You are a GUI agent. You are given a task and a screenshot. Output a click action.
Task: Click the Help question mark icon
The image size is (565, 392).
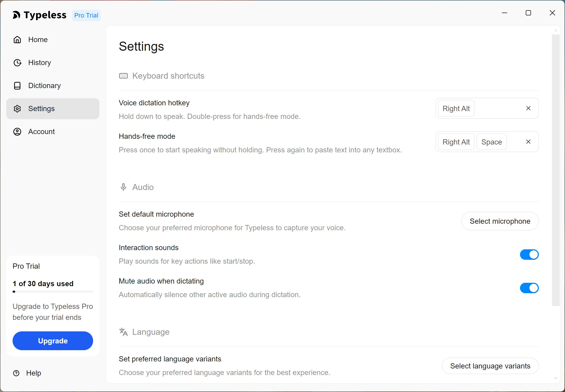click(16, 373)
